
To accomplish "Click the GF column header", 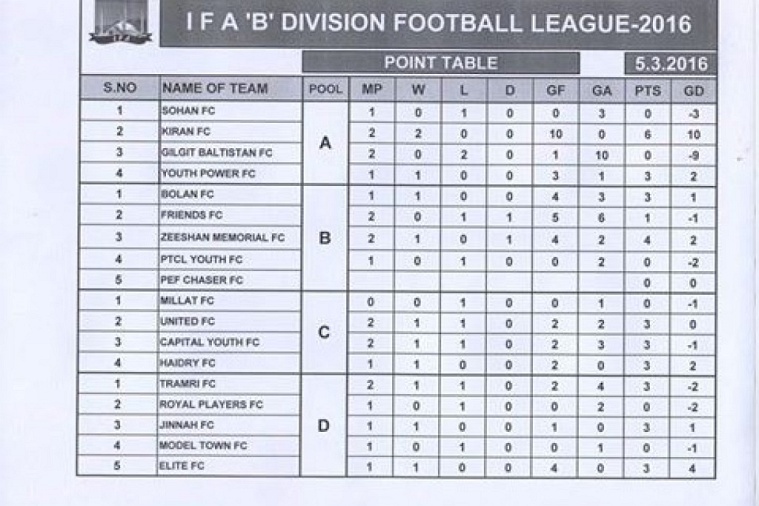I will 555,89.
